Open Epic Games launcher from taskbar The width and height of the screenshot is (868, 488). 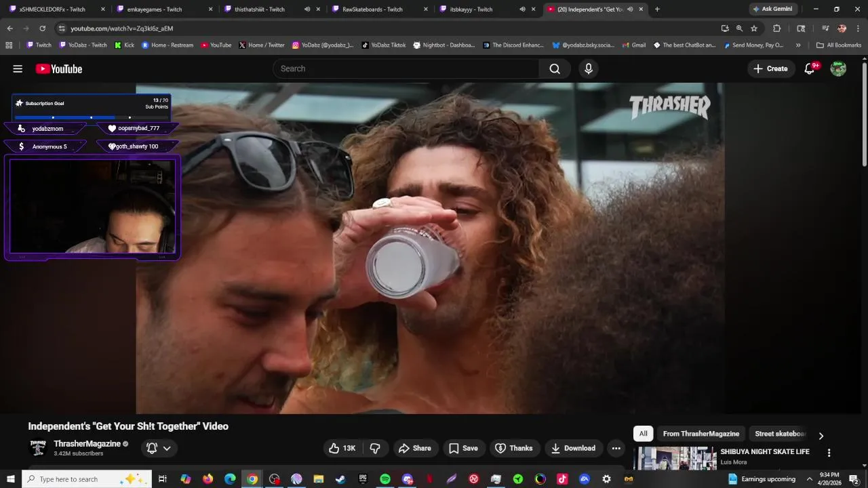[363, 479]
